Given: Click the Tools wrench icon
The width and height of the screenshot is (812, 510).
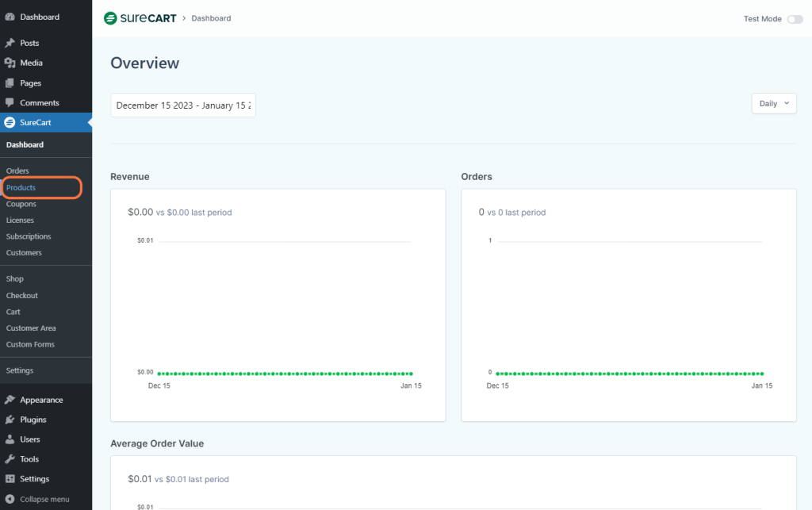Looking at the screenshot, I should click(10, 459).
